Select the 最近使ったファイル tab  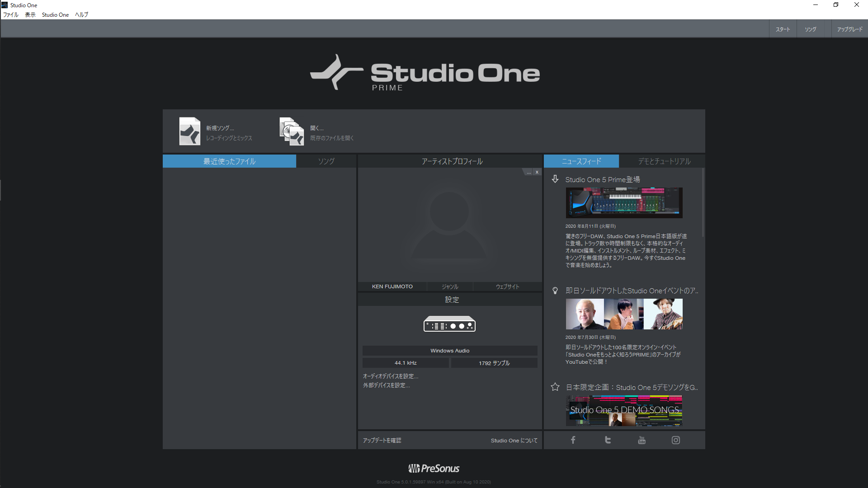tap(229, 161)
